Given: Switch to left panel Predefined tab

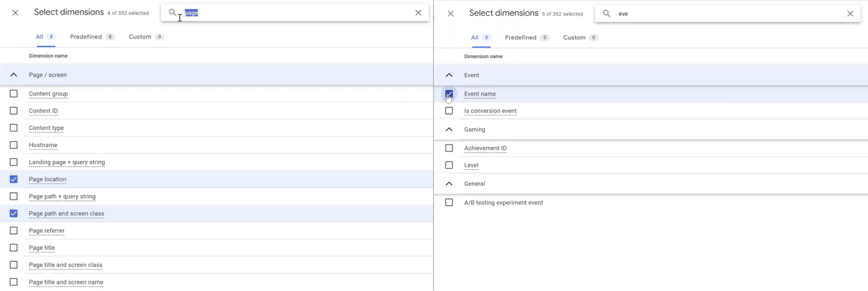Looking at the screenshot, I should click(x=92, y=37).
